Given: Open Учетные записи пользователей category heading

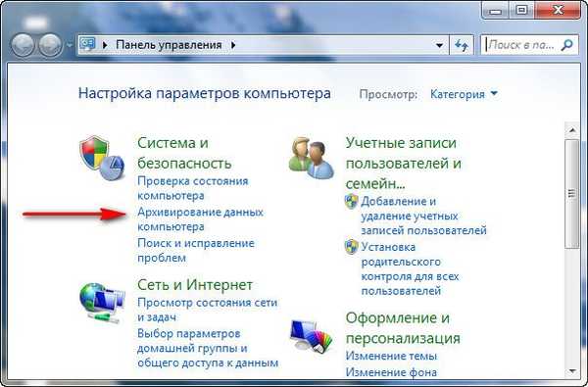Looking at the screenshot, I should pyautogui.click(x=403, y=163).
